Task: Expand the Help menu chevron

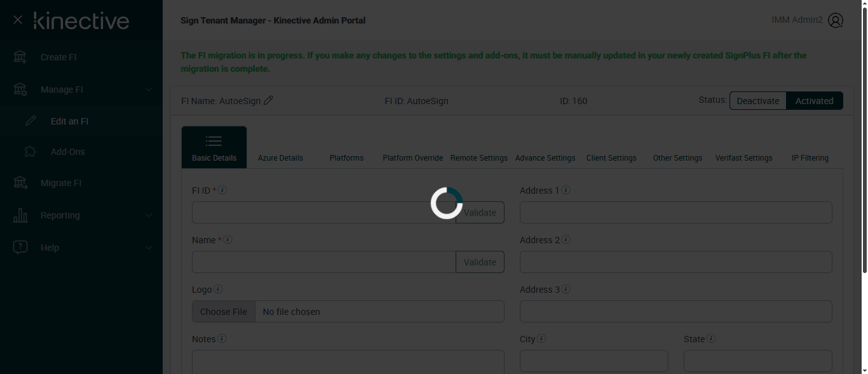Action: tap(149, 248)
